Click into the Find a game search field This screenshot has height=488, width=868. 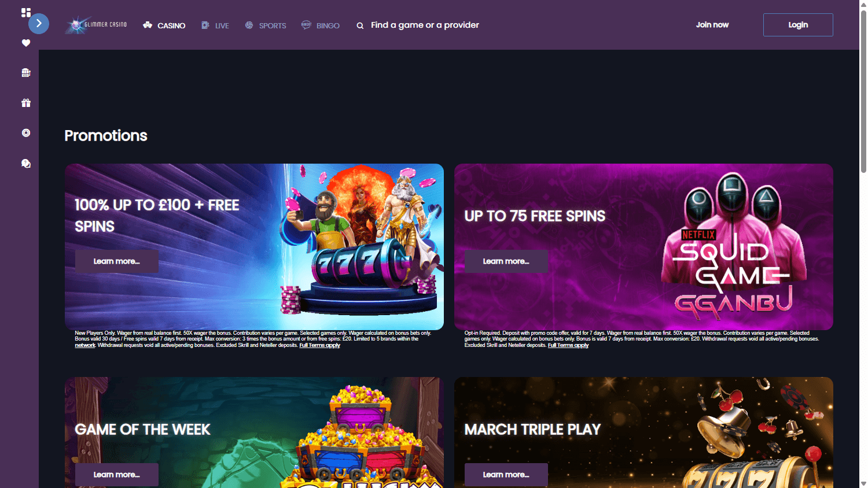pyautogui.click(x=425, y=25)
